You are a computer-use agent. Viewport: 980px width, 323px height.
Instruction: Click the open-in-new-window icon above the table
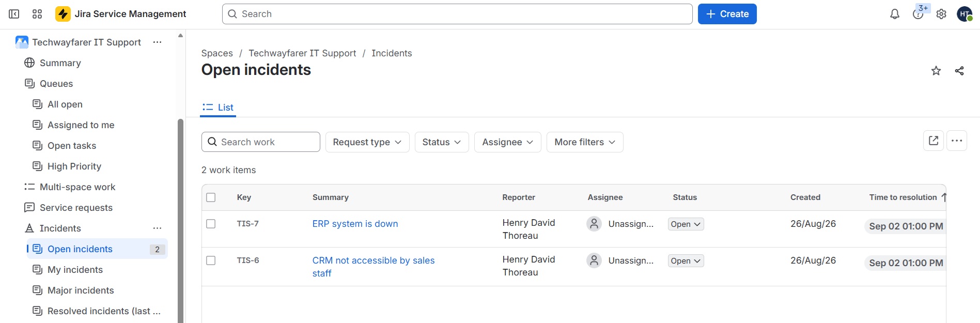coord(934,141)
